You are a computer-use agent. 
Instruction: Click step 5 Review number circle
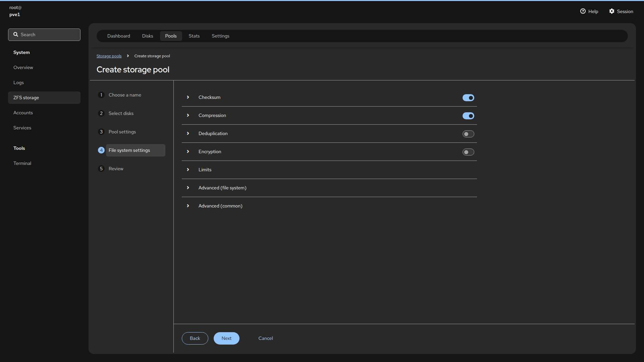click(x=101, y=169)
